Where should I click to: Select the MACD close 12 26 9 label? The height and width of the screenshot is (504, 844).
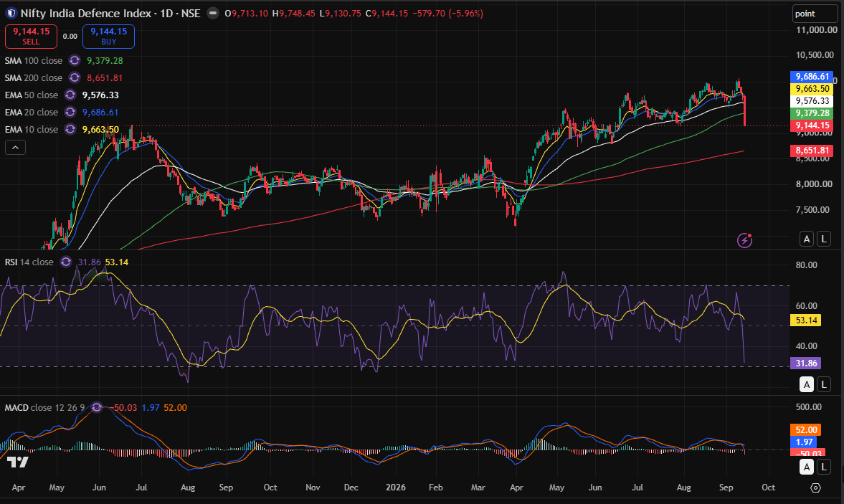[44, 408]
